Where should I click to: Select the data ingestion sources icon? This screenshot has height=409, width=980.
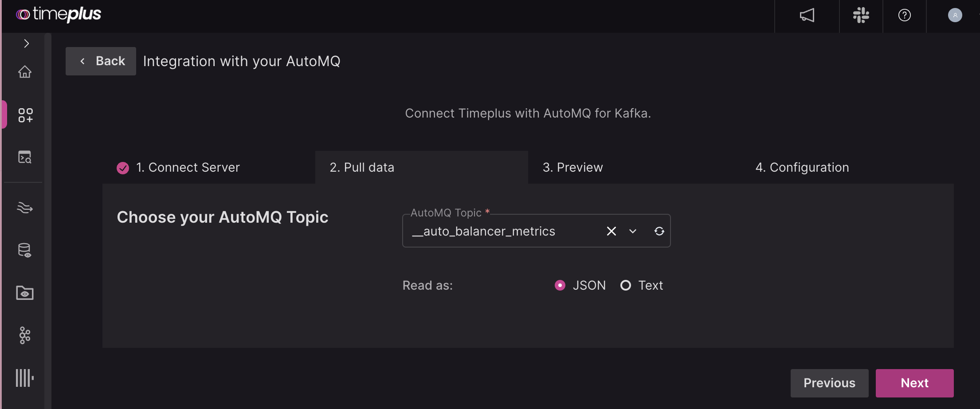pos(25,114)
